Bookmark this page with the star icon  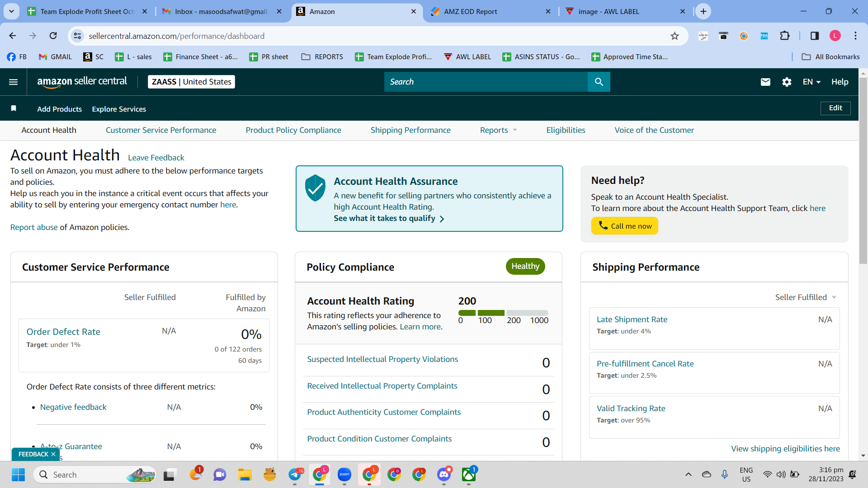(675, 36)
